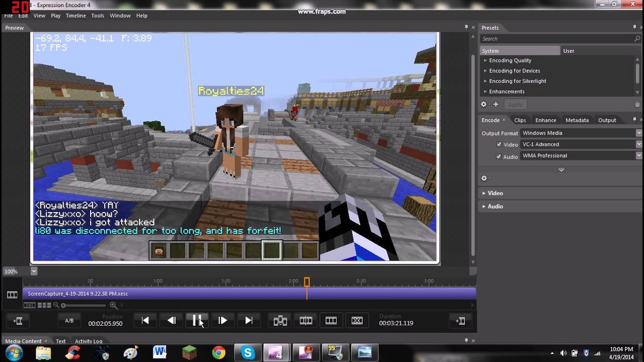
Task: Open the Window menu
Action: (x=120, y=16)
